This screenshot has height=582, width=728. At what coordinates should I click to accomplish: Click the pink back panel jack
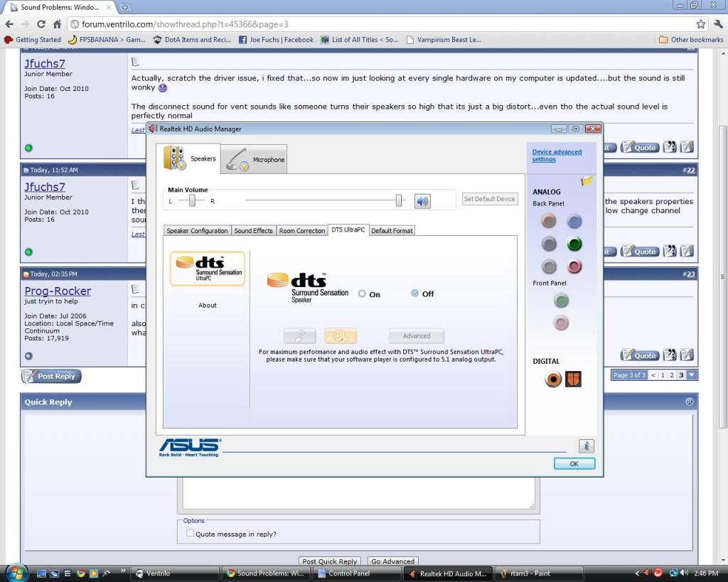(574, 266)
